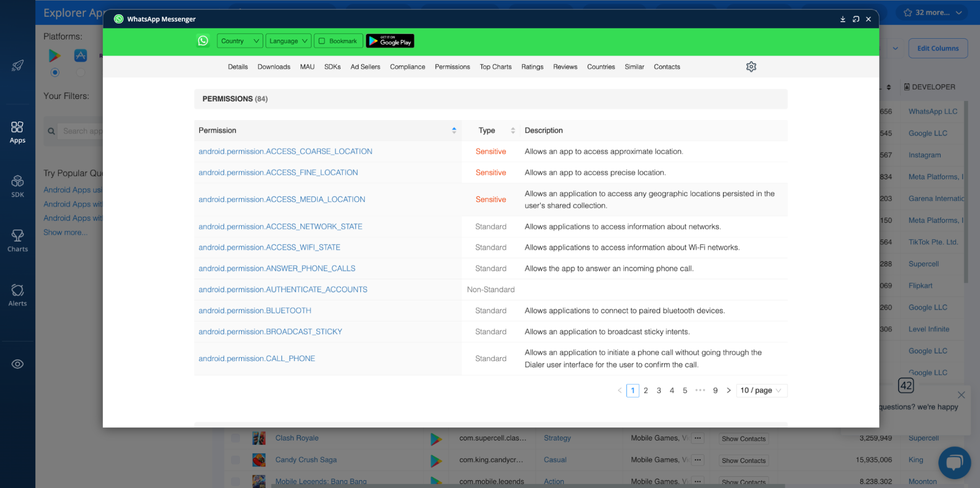
Task: Open the settings gear beside the tabs
Action: coord(751,67)
